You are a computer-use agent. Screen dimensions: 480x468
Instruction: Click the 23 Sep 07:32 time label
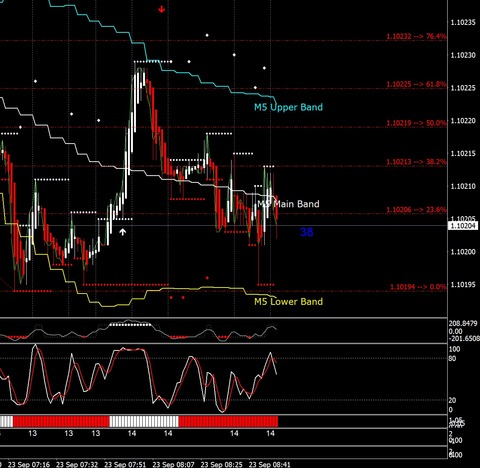(x=77, y=464)
